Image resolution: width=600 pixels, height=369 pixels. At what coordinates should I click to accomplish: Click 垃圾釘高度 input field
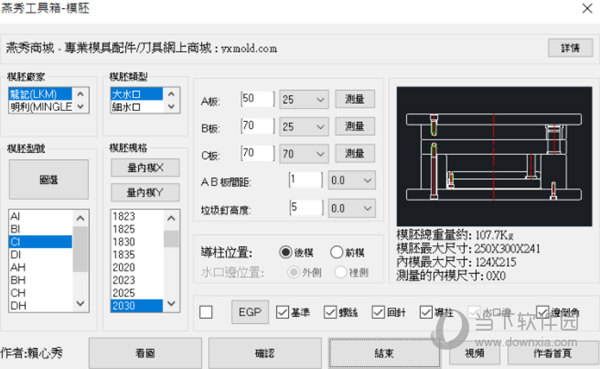306,207
